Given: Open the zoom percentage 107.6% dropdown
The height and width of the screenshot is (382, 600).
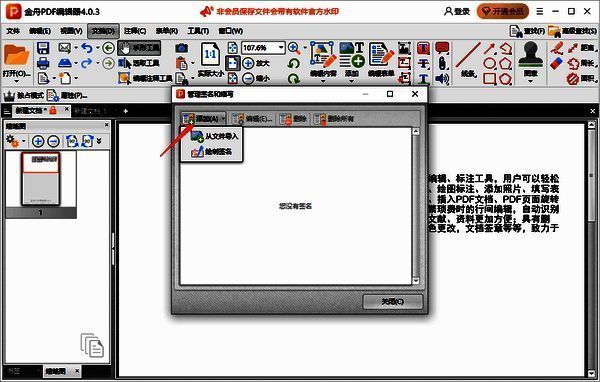Looking at the screenshot, I should tap(281, 48).
